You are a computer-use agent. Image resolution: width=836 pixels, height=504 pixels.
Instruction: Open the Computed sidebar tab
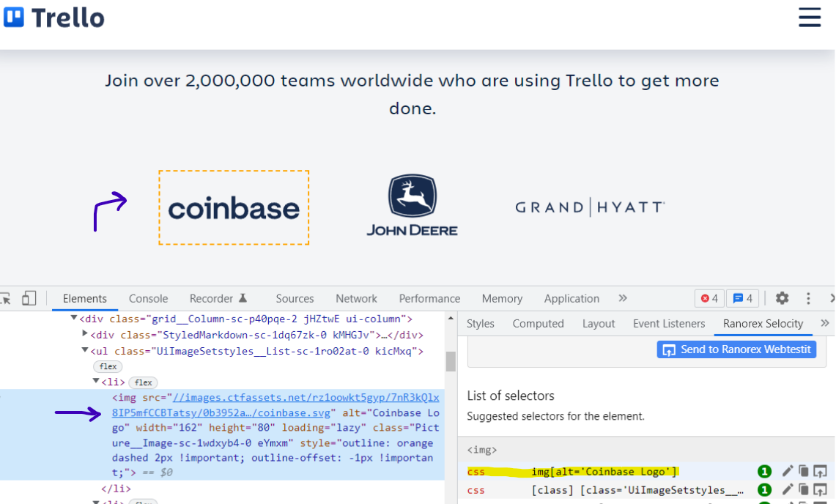(x=538, y=324)
